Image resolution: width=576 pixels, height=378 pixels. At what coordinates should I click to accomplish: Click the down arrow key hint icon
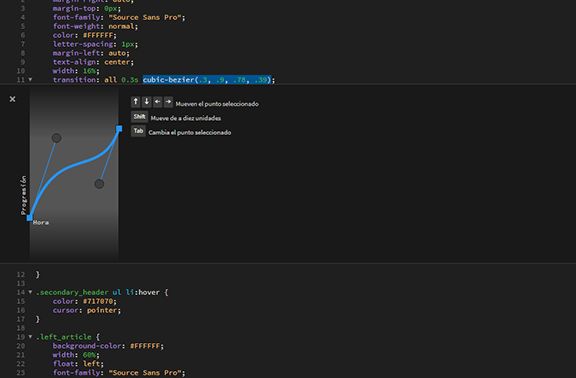(x=147, y=102)
